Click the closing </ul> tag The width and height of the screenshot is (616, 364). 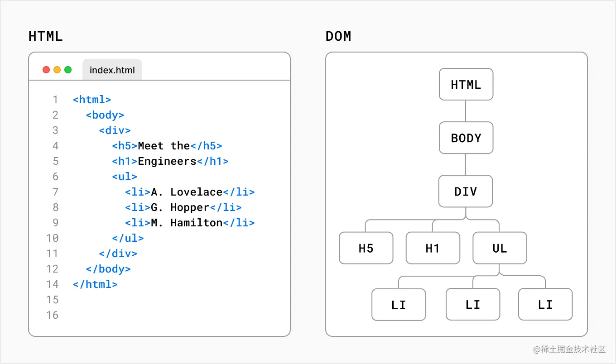click(x=128, y=238)
